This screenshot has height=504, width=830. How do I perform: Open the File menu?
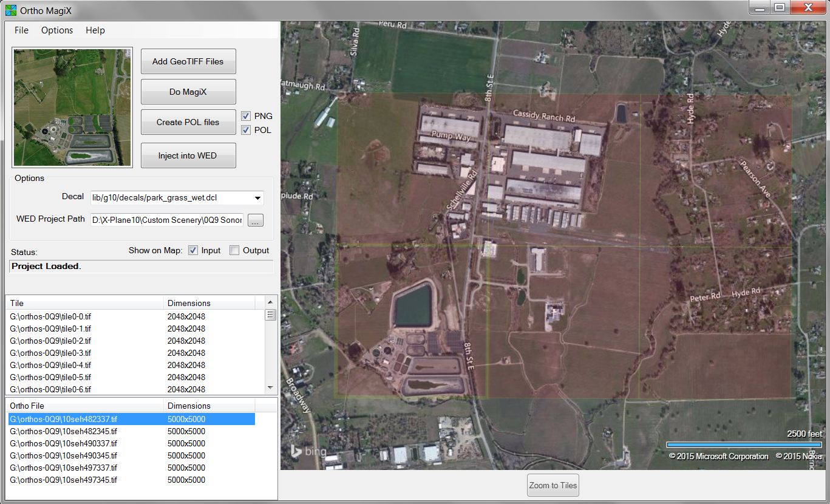click(21, 30)
